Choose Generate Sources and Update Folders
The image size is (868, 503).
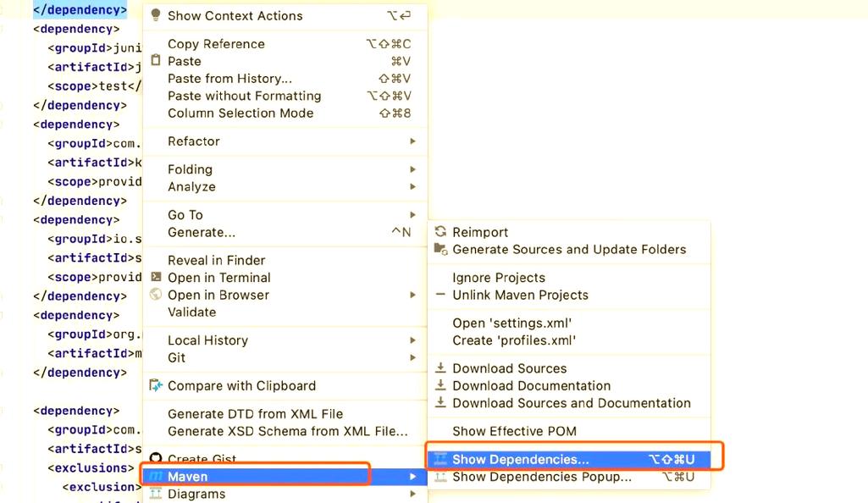[x=569, y=249]
